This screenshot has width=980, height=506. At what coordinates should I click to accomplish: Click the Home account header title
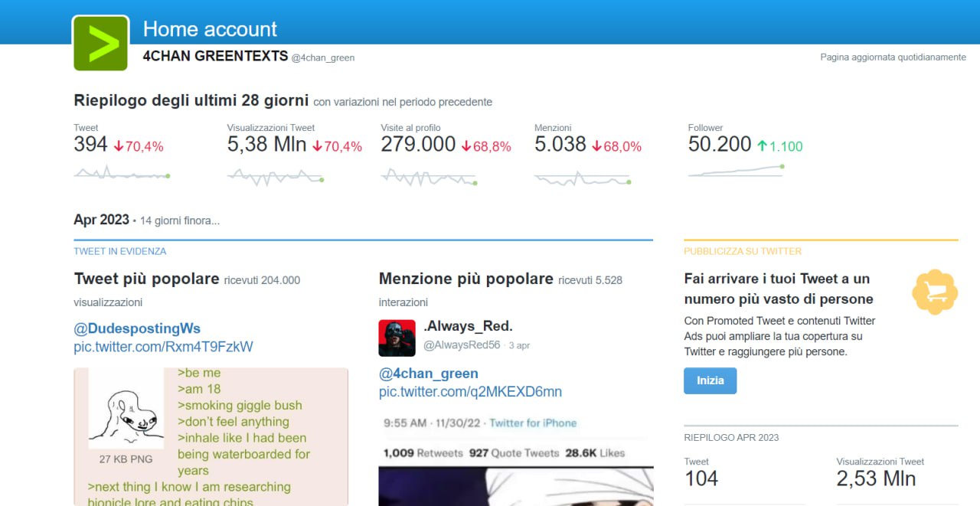[210, 29]
